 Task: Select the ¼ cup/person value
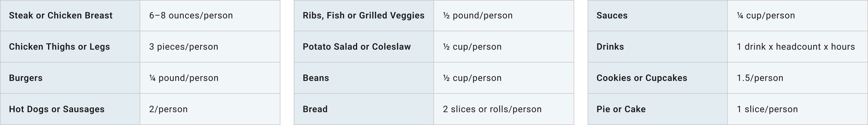[x=766, y=15]
